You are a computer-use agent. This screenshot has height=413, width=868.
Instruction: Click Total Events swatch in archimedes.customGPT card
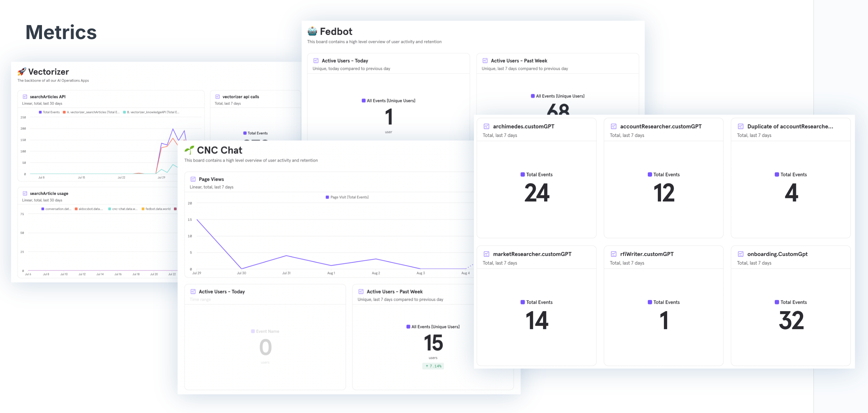tap(523, 175)
